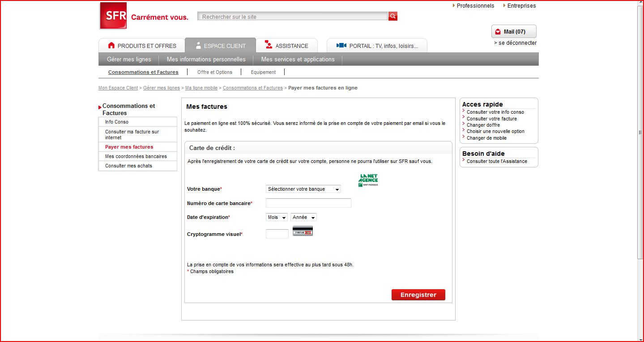Image resolution: width=644 pixels, height=342 pixels.
Task: Click Consulter toute l'Assistance link
Action: (x=497, y=161)
